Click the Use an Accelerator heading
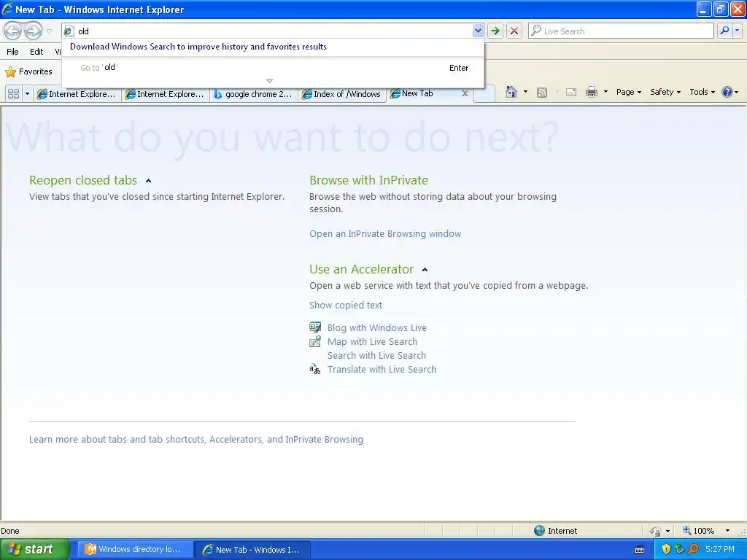Screen dimensions: 747x560 pos(361,270)
